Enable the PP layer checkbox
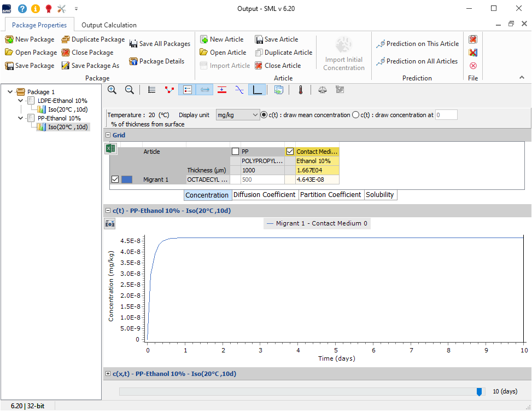532x411 pixels. 236,152
